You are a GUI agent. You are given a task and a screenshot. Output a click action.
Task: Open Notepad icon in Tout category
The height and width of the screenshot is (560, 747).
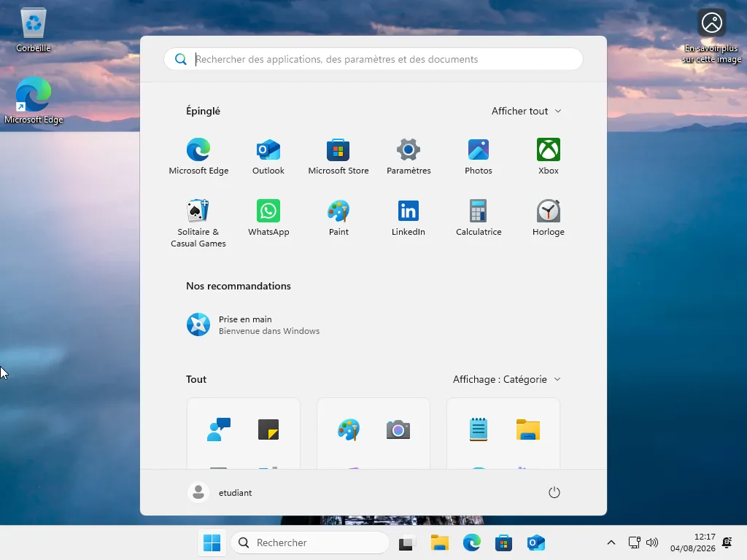(x=479, y=429)
